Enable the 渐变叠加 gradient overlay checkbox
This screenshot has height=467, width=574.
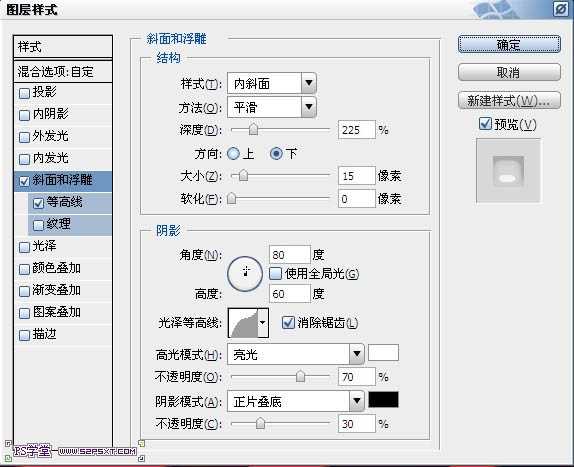24,291
